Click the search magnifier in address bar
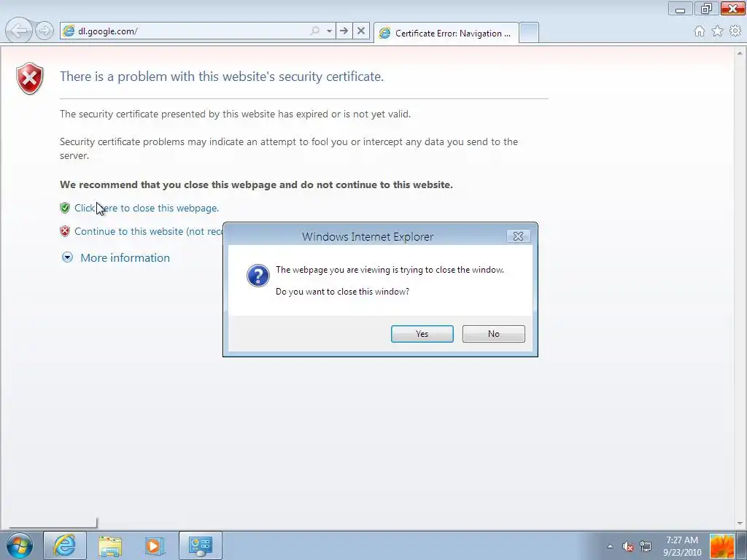 click(x=315, y=31)
